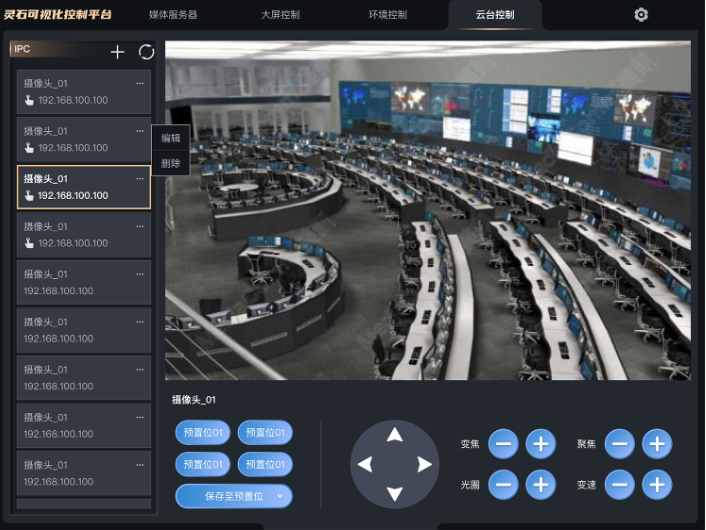Image resolution: width=706 pixels, height=530 pixels.
Task: Choose 删除 in the camera context menu
Action: point(171,163)
